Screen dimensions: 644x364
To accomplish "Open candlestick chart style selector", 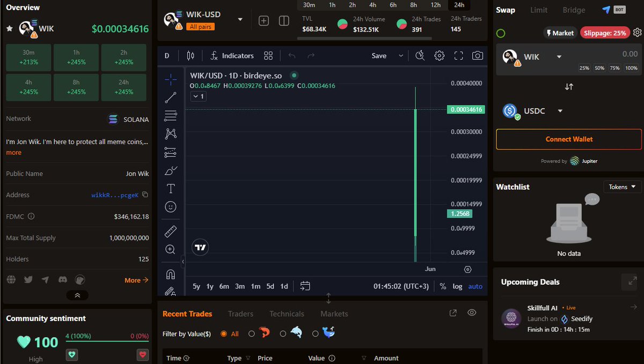I will [190, 56].
